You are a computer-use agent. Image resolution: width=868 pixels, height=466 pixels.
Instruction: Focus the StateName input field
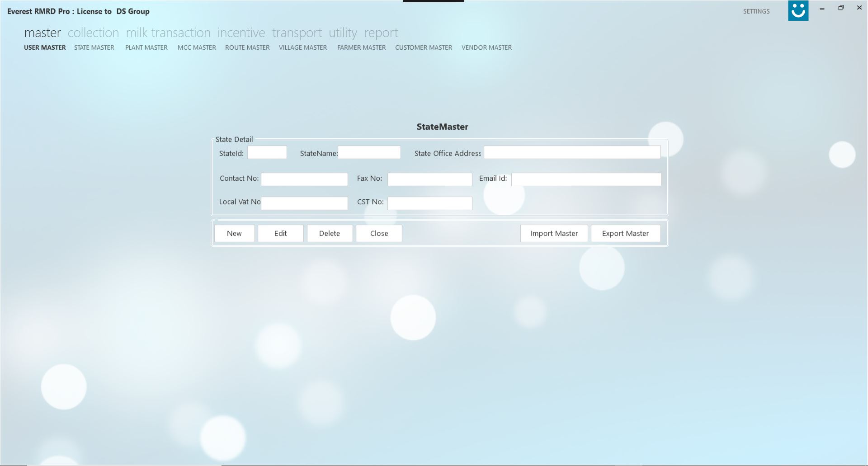click(369, 152)
